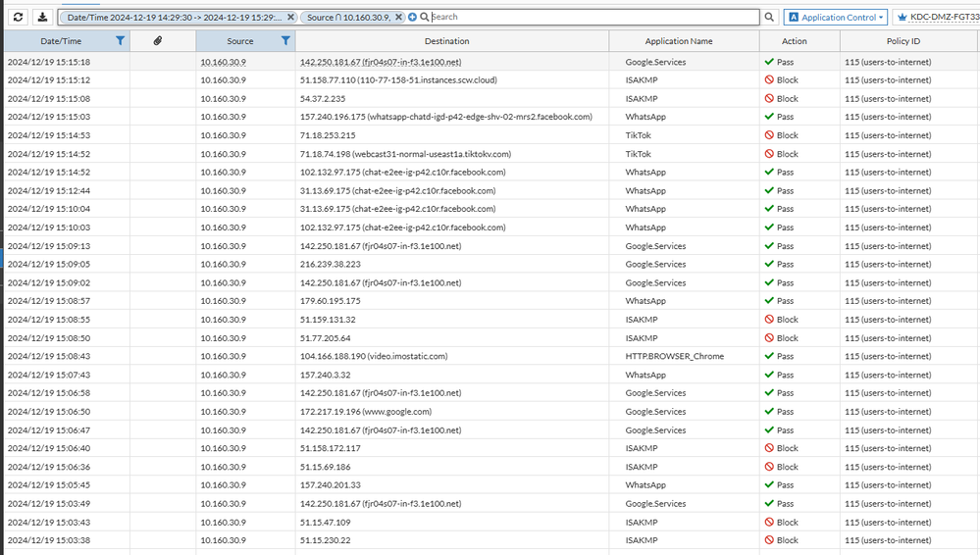Click the refresh log icon
Image resolution: width=980 pixels, height=555 pixels.
pos(18,17)
